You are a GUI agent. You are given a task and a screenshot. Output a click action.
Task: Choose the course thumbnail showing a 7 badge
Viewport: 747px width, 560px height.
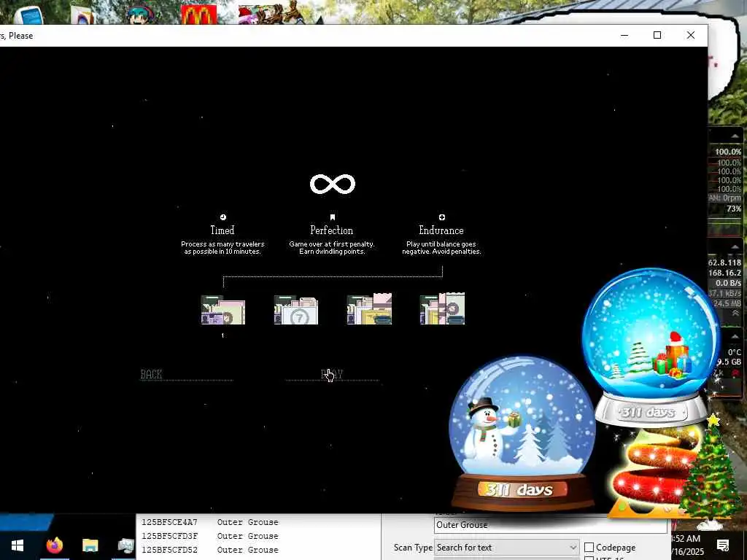(296, 309)
